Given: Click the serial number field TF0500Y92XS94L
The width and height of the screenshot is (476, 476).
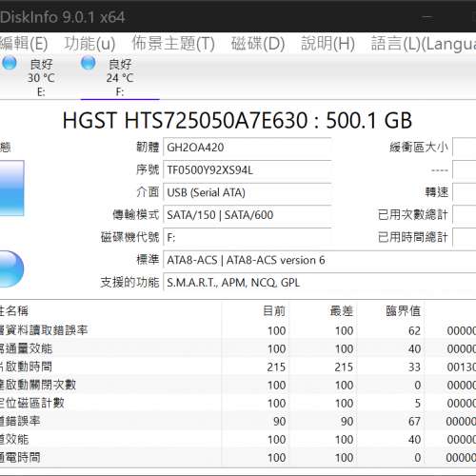Looking at the screenshot, I should (x=248, y=170).
